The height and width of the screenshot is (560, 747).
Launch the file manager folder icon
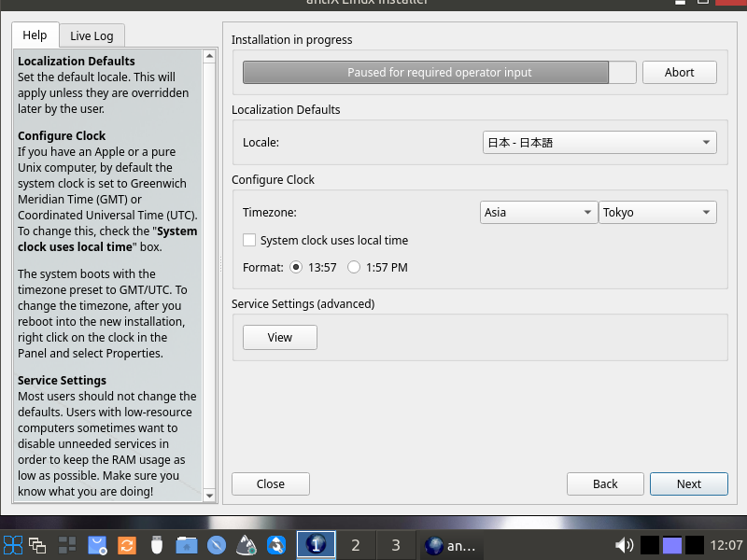(x=187, y=545)
